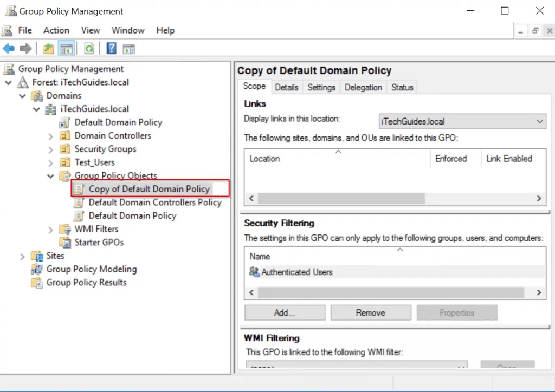Collapse the Domains tree node
Screen dimensions: 555x392
tap(22, 95)
